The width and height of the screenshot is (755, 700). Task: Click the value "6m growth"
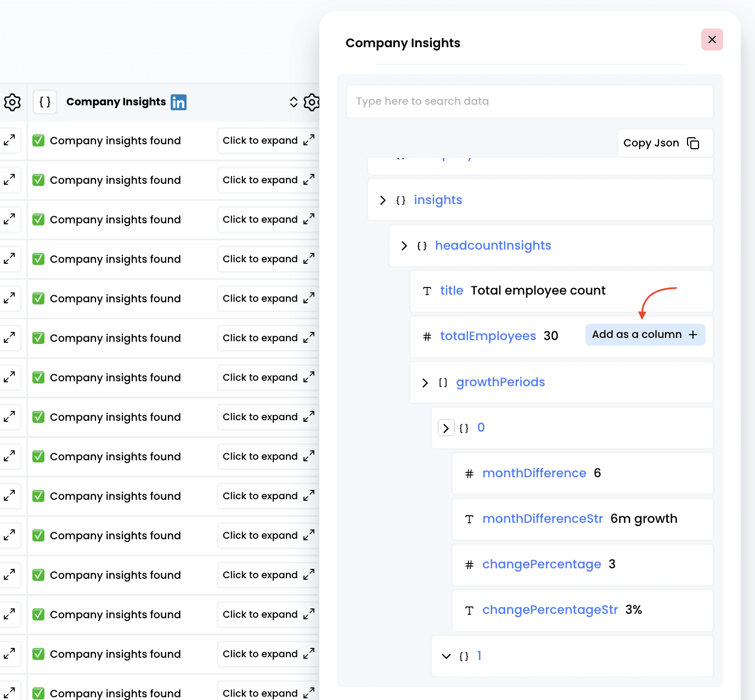[644, 519]
